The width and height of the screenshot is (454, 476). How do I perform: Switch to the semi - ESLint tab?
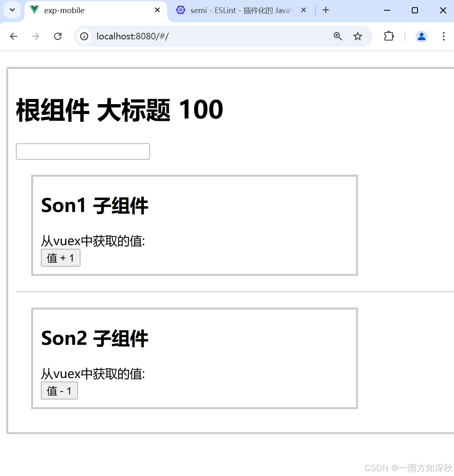coord(241,11)
